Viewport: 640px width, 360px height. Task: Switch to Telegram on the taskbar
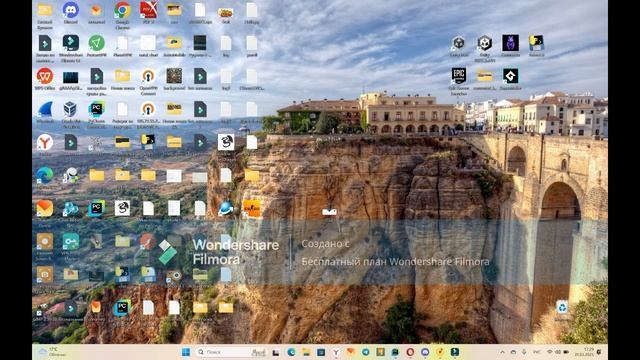point(365,352)
